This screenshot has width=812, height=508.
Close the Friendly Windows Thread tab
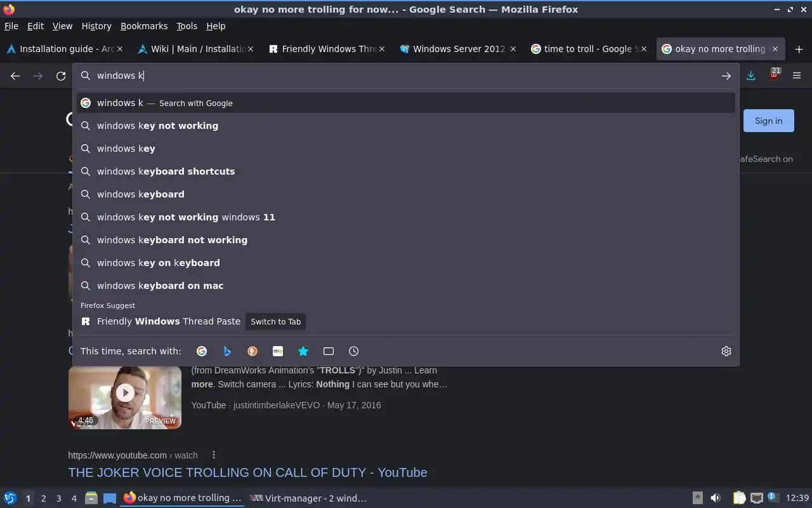click(382, 49)
